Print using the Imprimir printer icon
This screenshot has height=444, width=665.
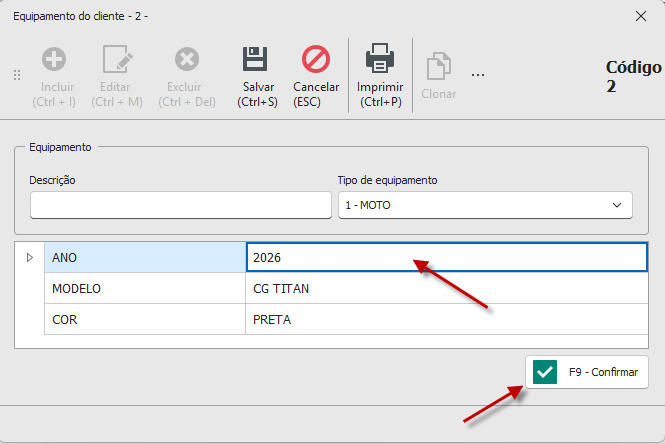click(x=380, y=58)
